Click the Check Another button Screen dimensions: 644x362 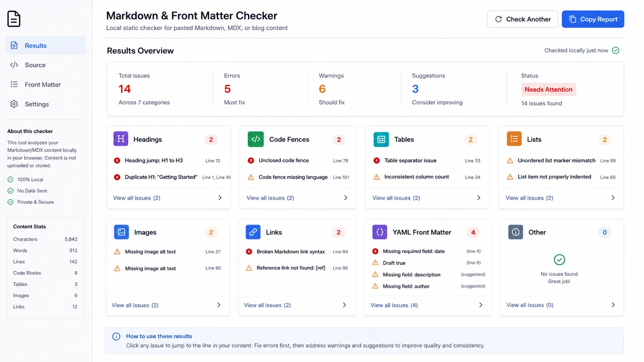click(x=522, y=19)
